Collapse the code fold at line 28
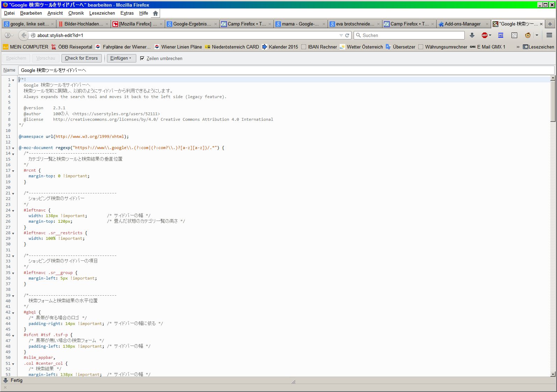The height and width of the screenshot is (392, 557). point(13,234)
